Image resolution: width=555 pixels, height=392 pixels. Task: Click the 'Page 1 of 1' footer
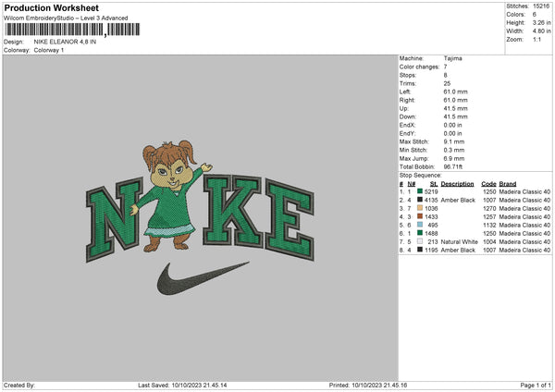click(536, 386)
